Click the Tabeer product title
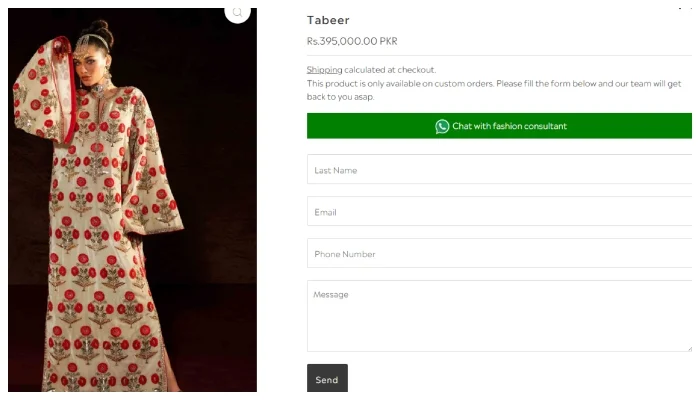 [x=328, y=20]
